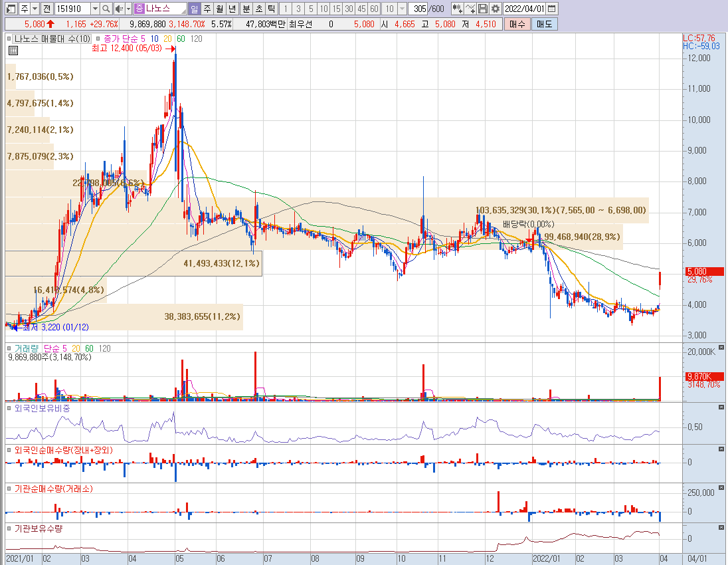Image resolution: width=728 pixels, height=565 pixels.
Task: Click the 기관보유수량 pane expand icon
Action: click(721, 528)
